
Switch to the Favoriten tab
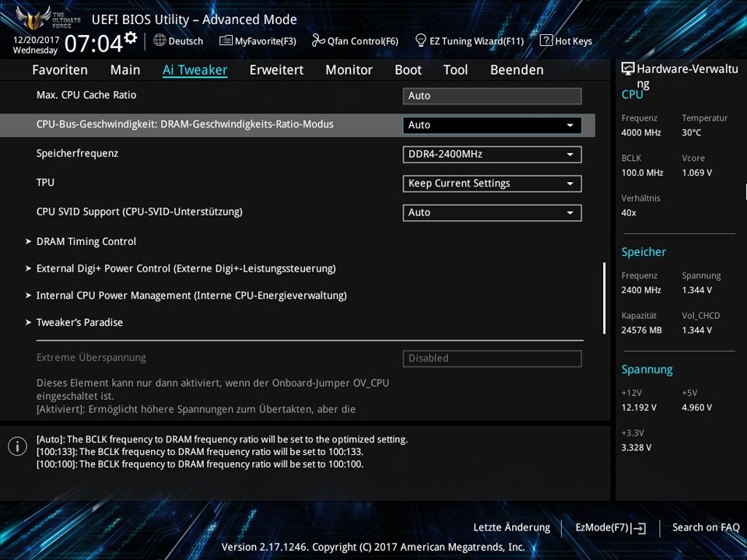(60, 70)
